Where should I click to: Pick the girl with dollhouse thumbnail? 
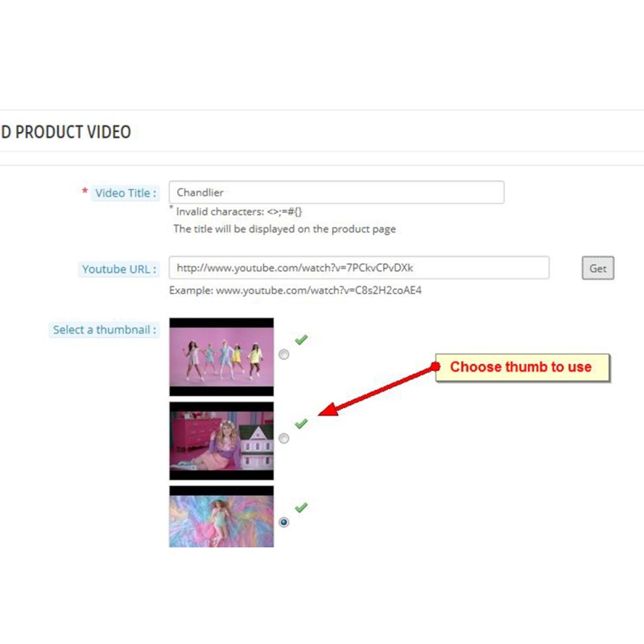click(221, 440)
